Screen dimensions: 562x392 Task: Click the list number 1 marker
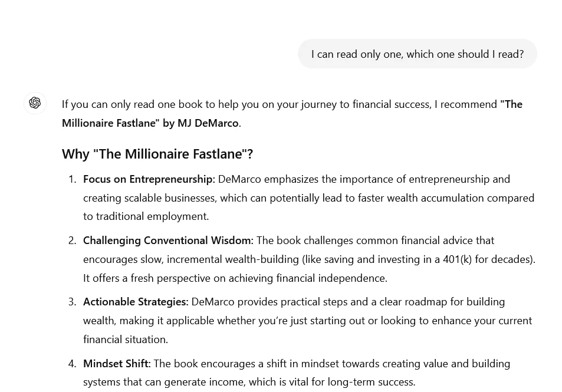(x=73, y=179)
